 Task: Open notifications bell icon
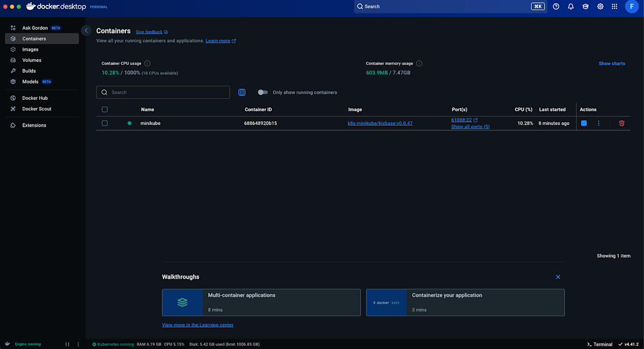571,6
